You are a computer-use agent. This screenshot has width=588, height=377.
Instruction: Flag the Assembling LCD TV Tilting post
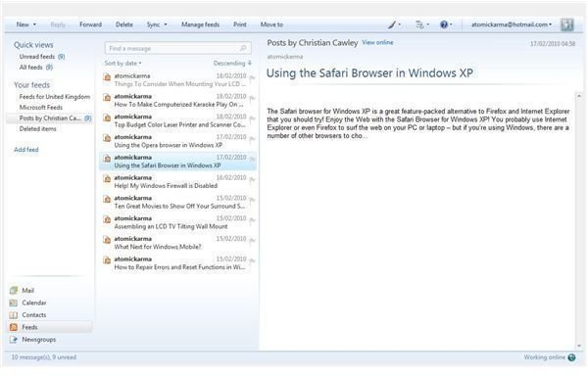[x=252, y=220]
